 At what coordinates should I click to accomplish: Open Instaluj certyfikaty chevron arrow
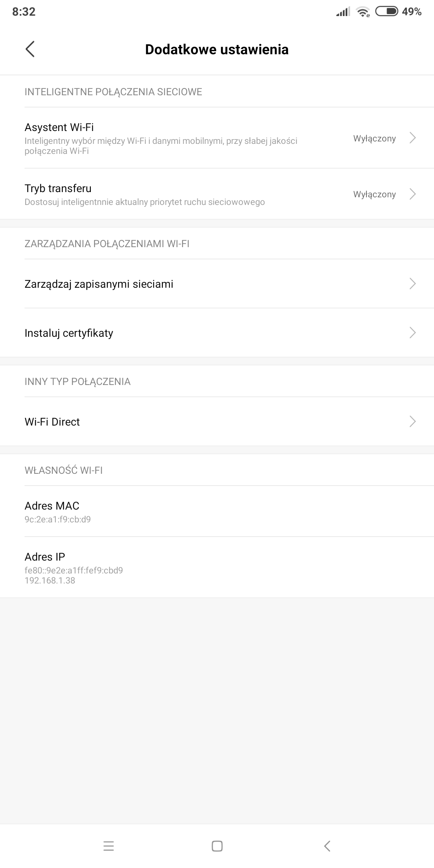tap(412, 333)
